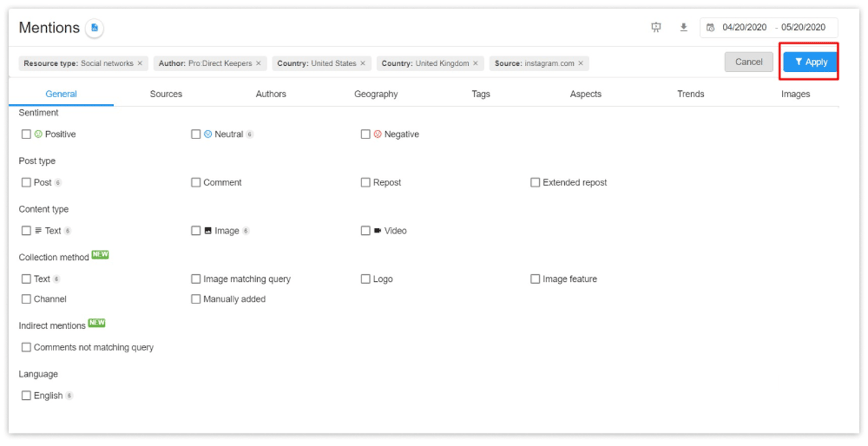868x446 pixels.
Task: Toggle the Comments not matching query checkbox
Action: point(26,348)
